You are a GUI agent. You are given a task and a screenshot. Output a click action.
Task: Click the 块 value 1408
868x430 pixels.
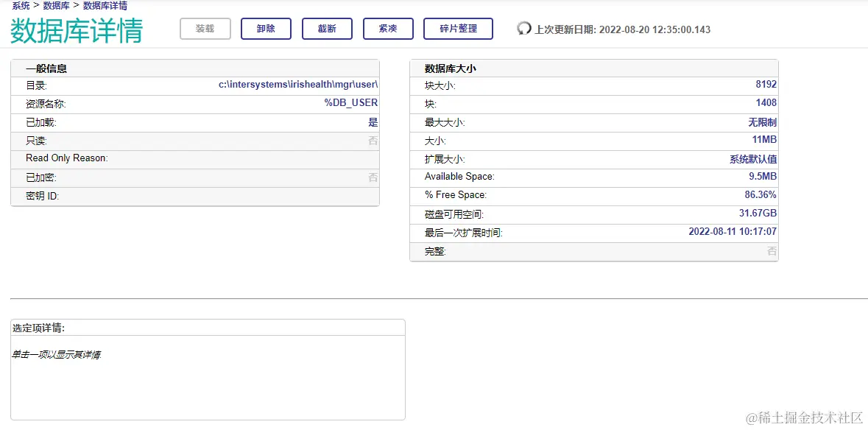pos(766,103)
